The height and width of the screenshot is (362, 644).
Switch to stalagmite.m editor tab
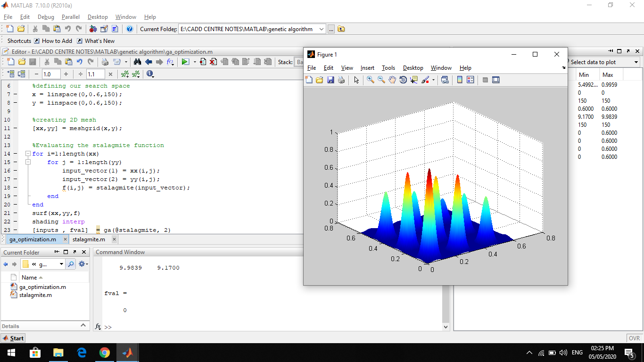pyautogui.click(x=89, y=239)
